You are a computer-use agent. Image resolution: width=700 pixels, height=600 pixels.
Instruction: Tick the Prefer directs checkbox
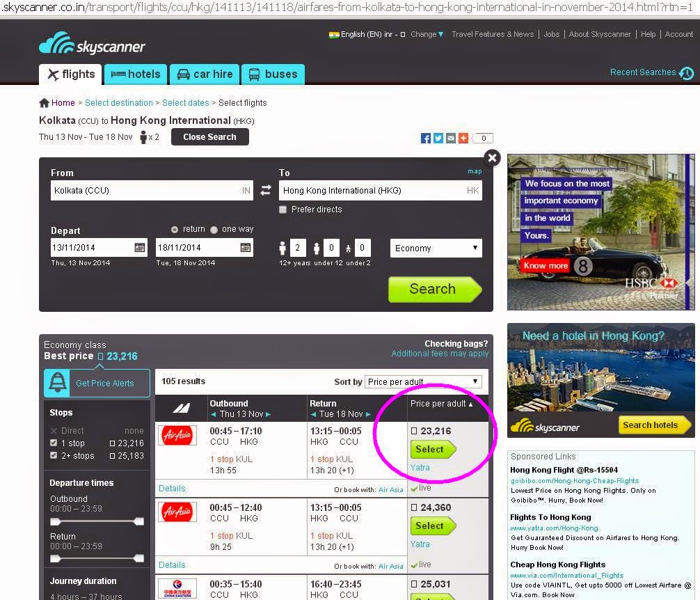(283, 210)
